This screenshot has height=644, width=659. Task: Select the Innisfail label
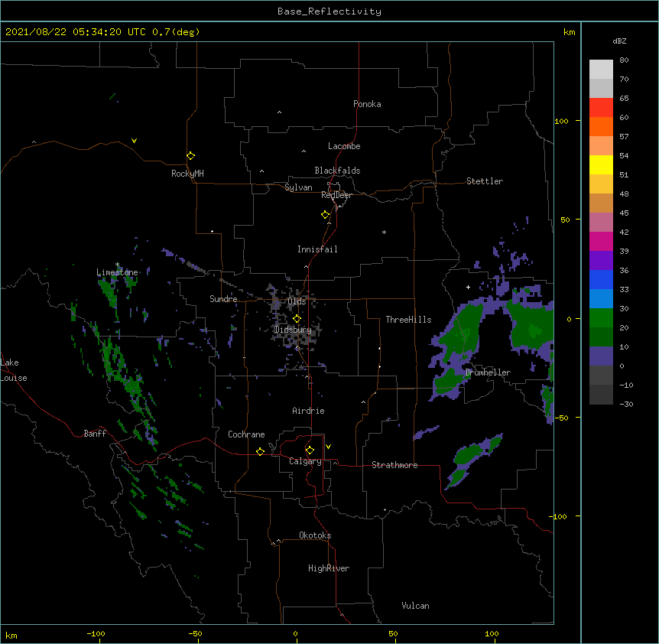pyautogui.click(x=317, y=249)
